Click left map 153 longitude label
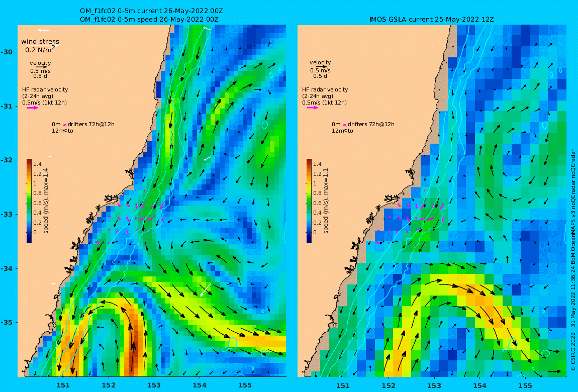The height and width of the screenshot is (392, 578). (x=154, y=385)
